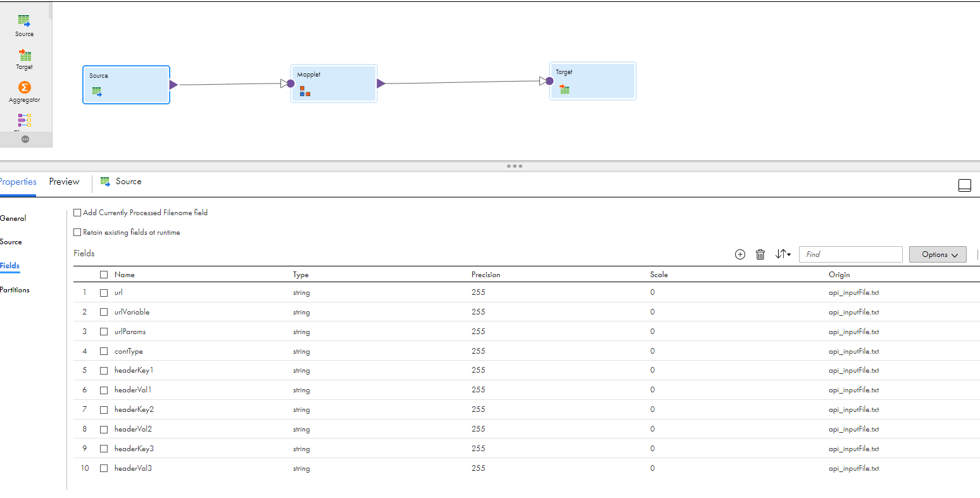Select the contType field name
The image size is (980, 498).
(129, 351)
